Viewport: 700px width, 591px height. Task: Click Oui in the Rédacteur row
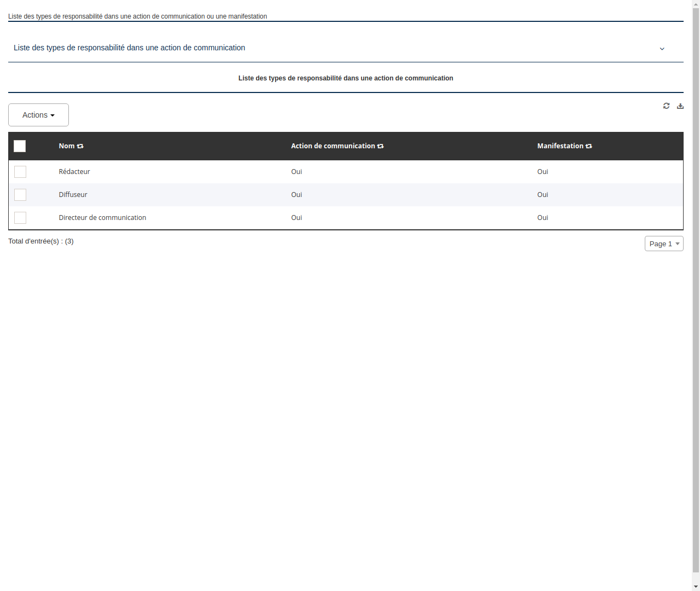point(296,172)
